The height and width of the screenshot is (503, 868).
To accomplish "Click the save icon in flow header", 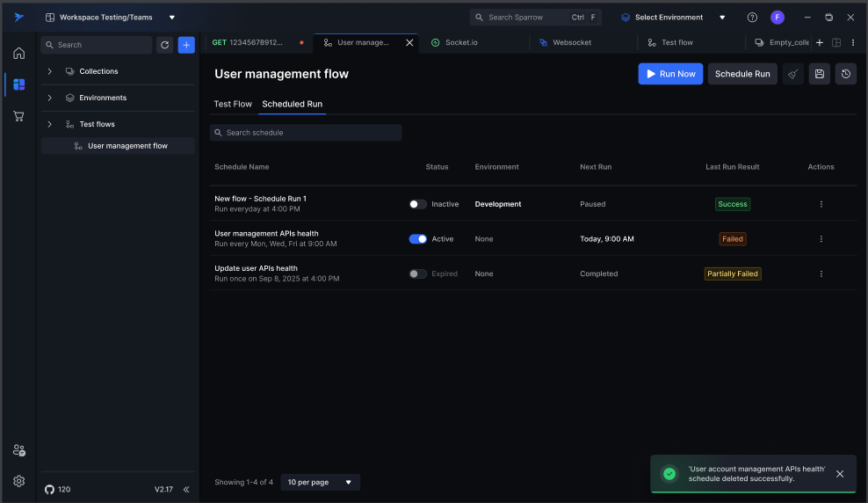I will coord(819,74).
